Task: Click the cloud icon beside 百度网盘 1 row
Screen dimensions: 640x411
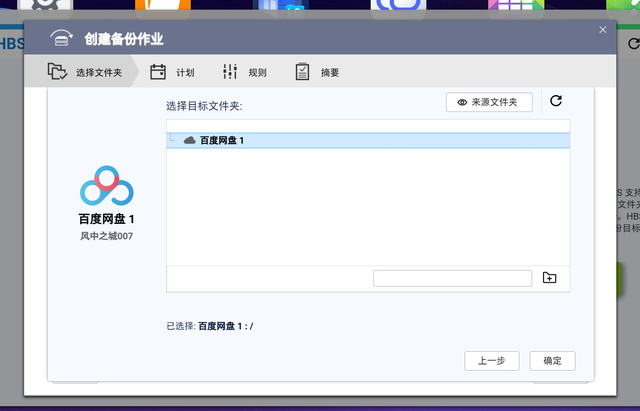Action: pyautogui.click(x=189, y=140)
